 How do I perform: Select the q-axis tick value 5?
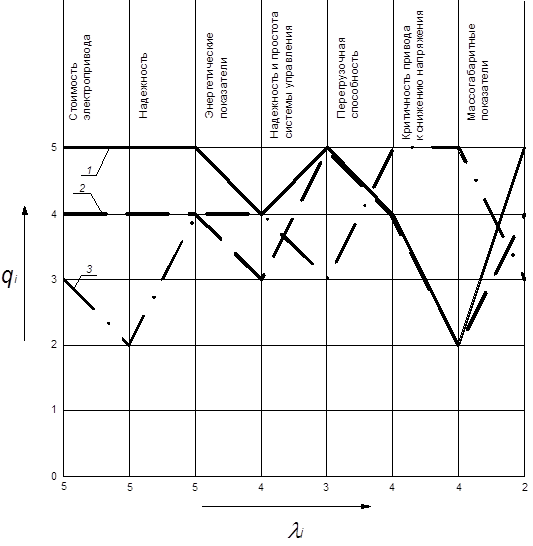coord(54,148)
